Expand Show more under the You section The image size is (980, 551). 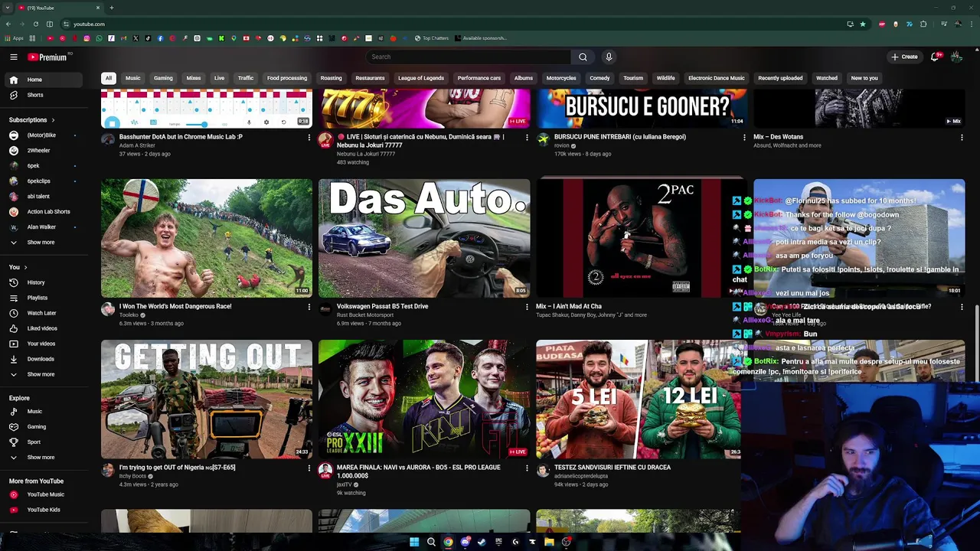point(41,374)
